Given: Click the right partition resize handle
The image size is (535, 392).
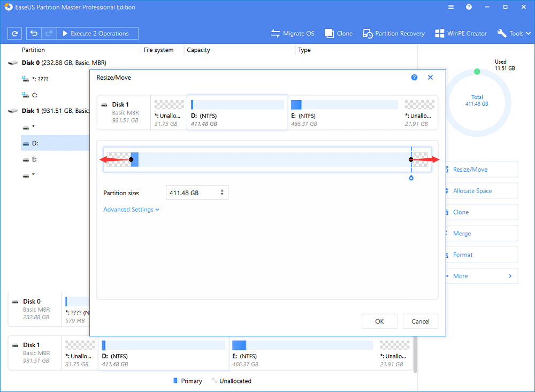Looking at the screenshot, I should tap(411, 159).
